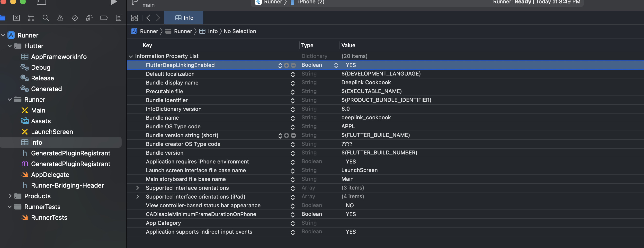Click Info in the breadcrumb bar
The width and height of the screenshot is (644, 248).
tap(208, 31)
